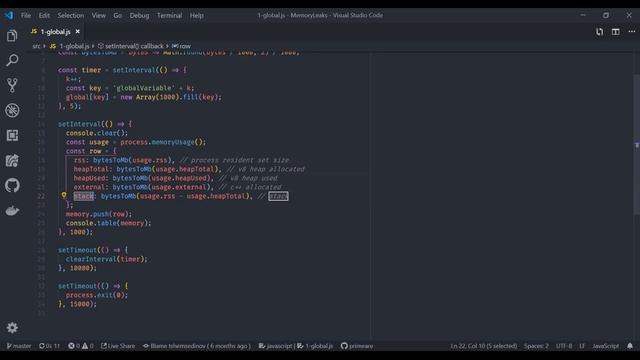Open the Explorer view in activity bar
The image size is (640, 360).
click(12, 36)
